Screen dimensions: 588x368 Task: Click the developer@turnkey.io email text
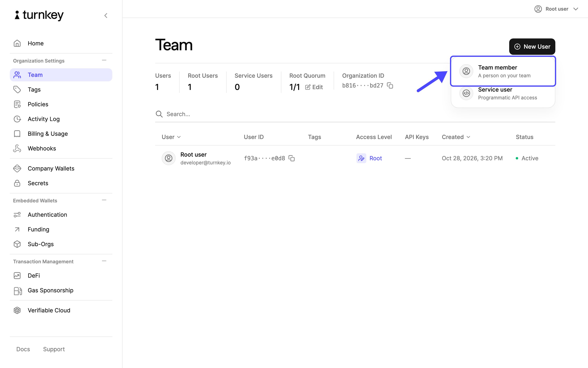[206, 163]
